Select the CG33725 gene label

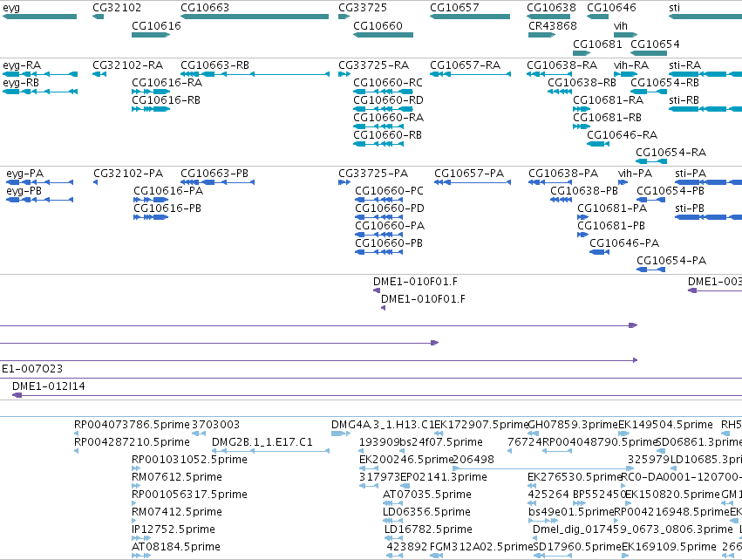tap(363, 8)
